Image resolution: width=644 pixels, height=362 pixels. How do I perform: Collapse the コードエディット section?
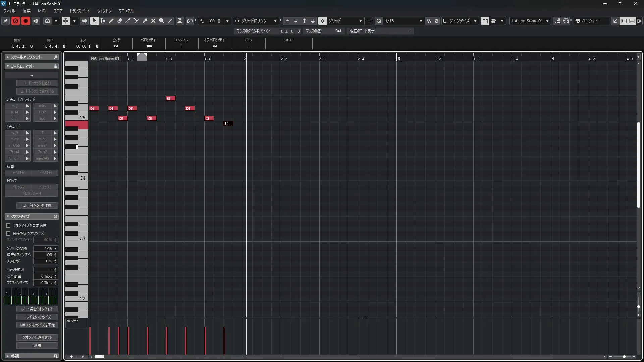pyautogui.click(x=8, y=66)
